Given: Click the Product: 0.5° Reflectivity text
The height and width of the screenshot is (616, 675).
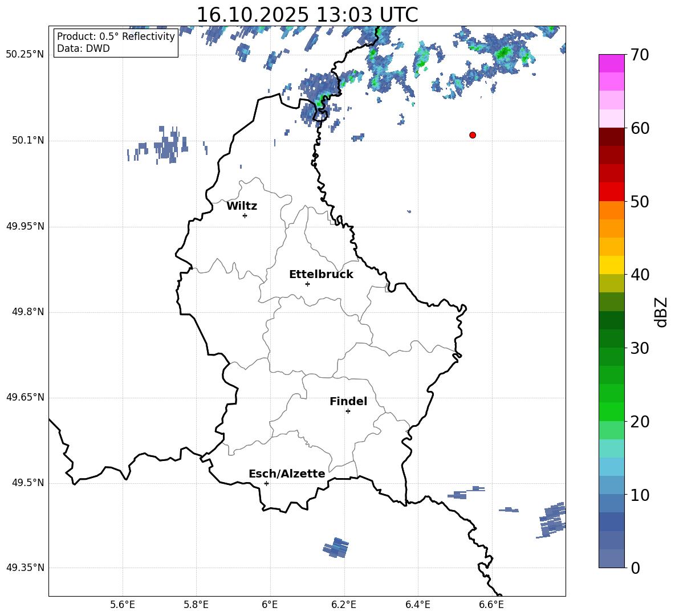Looking at the screenshot, I should (116, 36).
